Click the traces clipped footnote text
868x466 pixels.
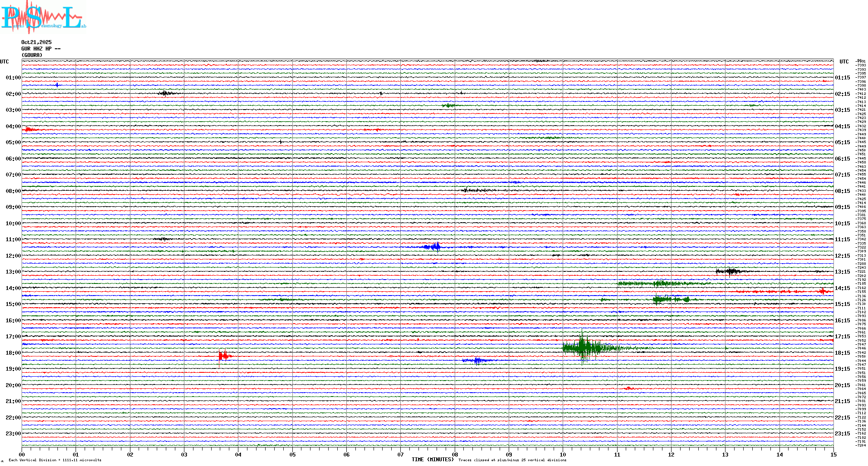click(512, 460)
